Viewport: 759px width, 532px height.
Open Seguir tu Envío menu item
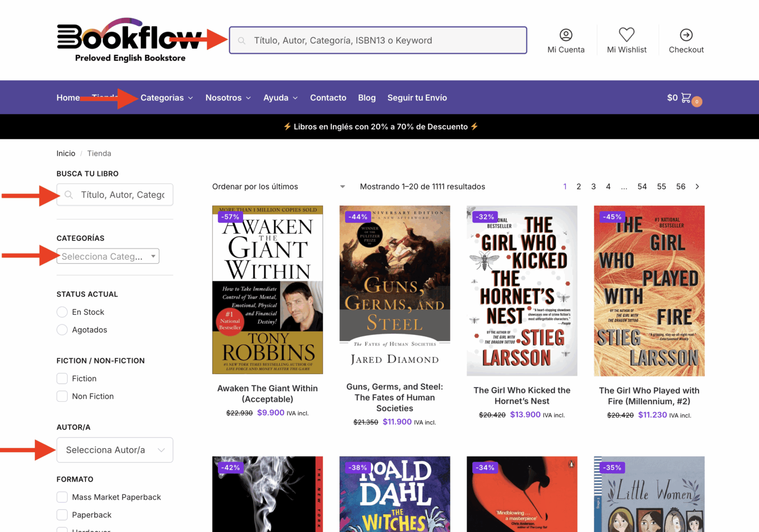click(x=417, y=98)
